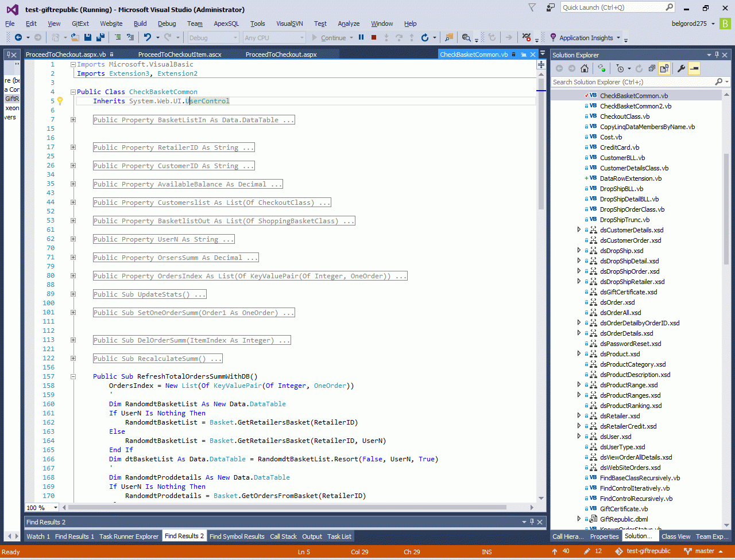The width and height of the screenshot is (735, 560).
Task: Select dsOrderAll.xsd in Solution Explorer
Action: [x=620, y=313]
